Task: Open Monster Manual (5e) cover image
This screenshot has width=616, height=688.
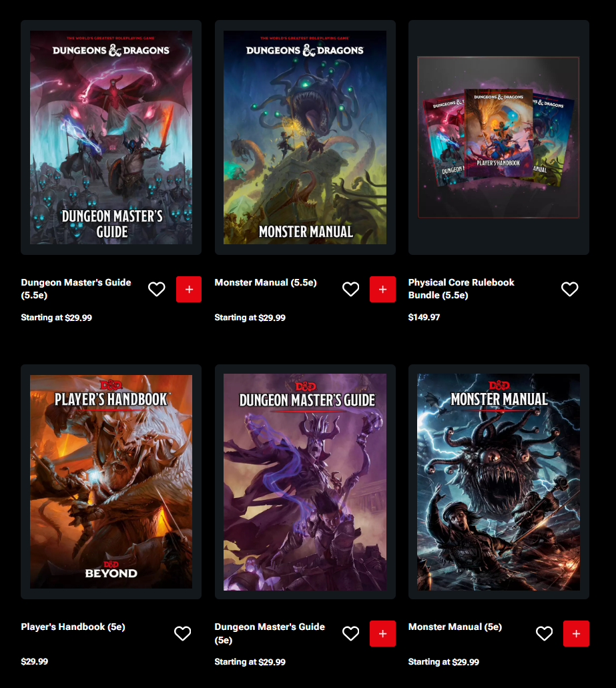Action: tap(499, 482)
